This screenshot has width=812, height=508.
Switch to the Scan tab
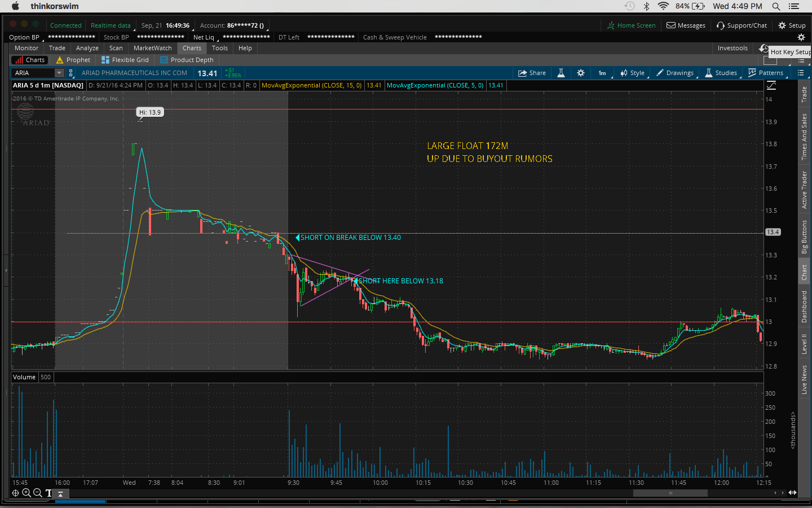[116, 48]
